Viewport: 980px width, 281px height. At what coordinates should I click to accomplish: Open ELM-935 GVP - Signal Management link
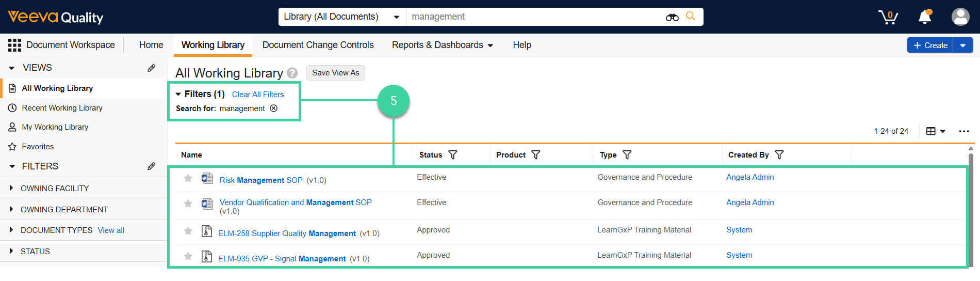282,259
